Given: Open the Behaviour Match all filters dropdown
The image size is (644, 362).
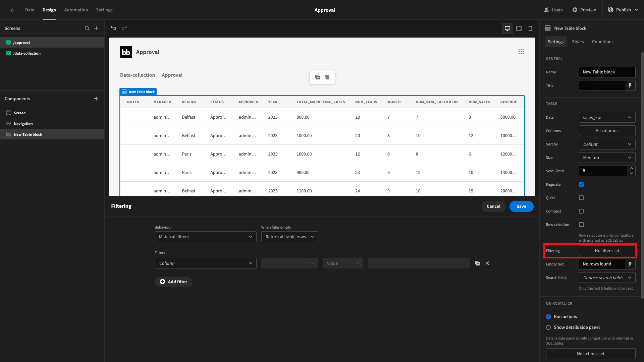Looking at the screenshot, I should click(205, 237).
